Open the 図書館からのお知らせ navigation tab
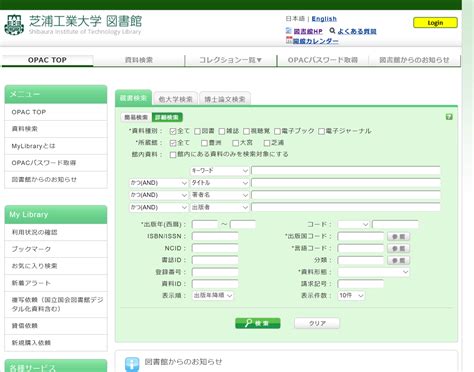The width and height of the screenshot is (474, 372). pyautogui.click(x=414, y=60)
